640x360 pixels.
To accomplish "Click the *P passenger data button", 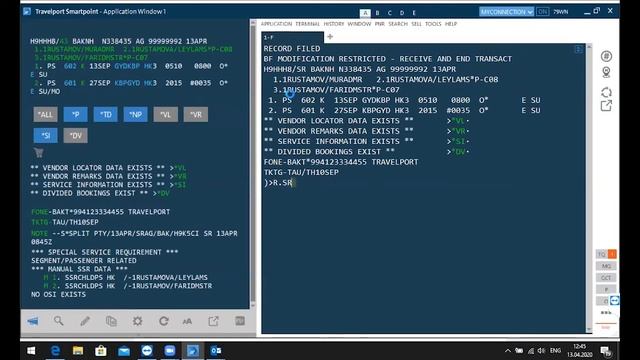I will click(76, 115).
